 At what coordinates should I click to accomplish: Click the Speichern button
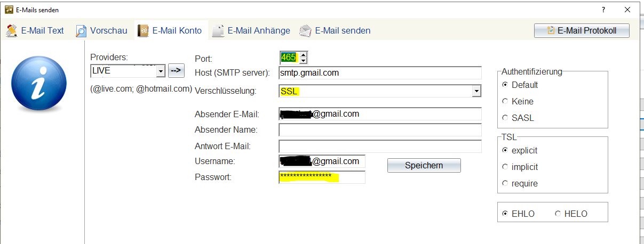pyautogui.click(x=424, y=165)
